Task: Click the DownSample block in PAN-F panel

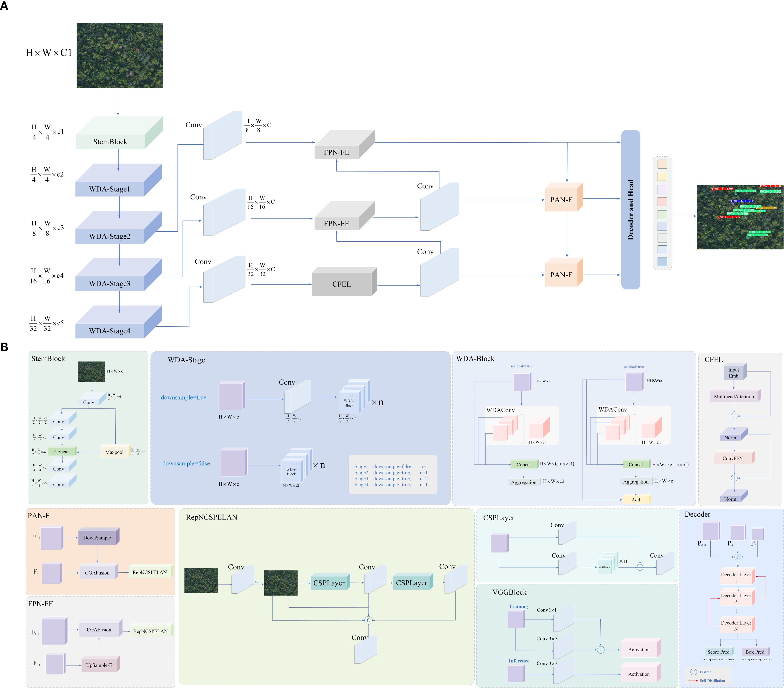Action: (x=97, y=537)
